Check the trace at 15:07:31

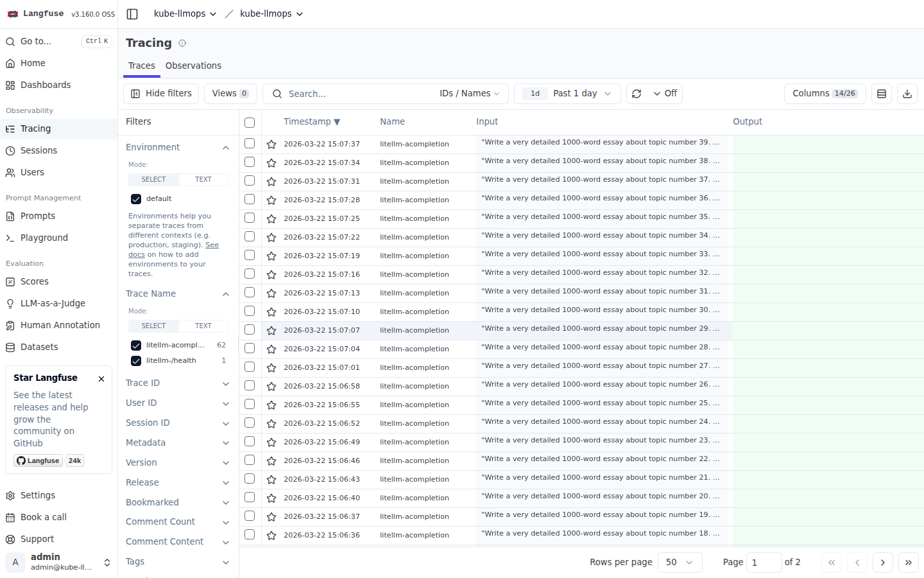tap(250, 180)
